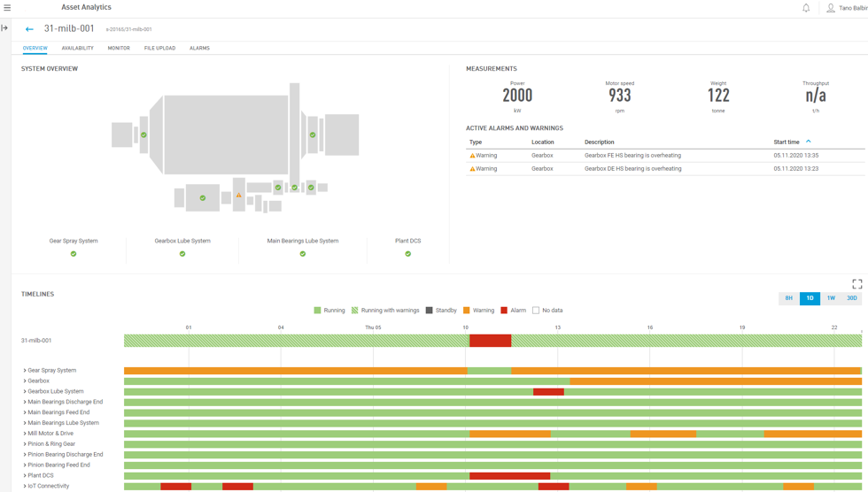Image resolution: width=868 pixels, height=492 pixels.
Task: Click Main Bearings Lube System status check
Action: coord(303,254)
